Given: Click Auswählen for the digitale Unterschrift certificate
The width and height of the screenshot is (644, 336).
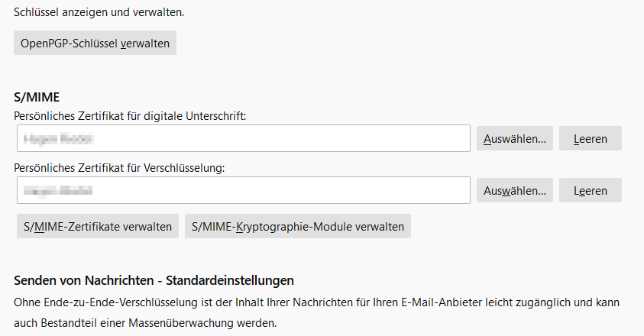Looking at the screenshot, I should (515, 138).
